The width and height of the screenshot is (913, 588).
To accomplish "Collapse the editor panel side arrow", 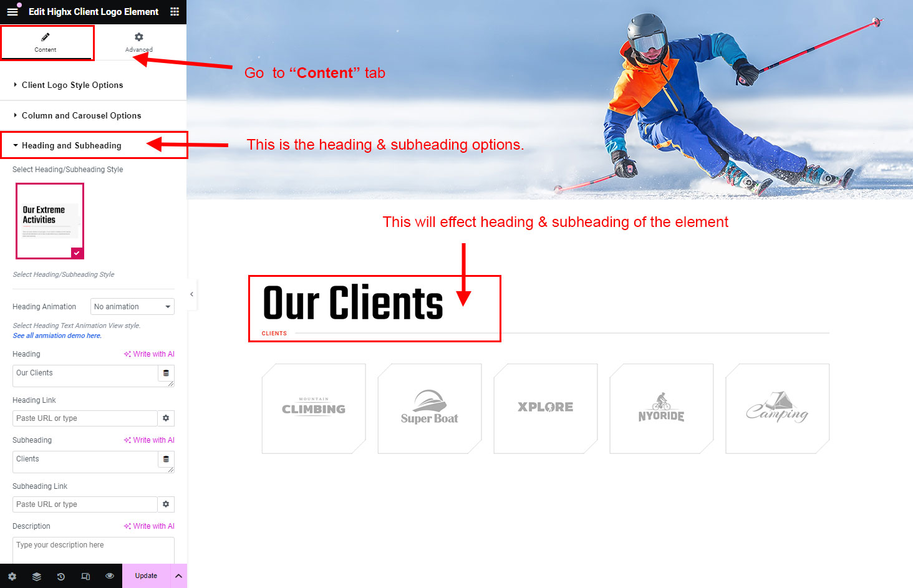I will [x=192, y=294].
